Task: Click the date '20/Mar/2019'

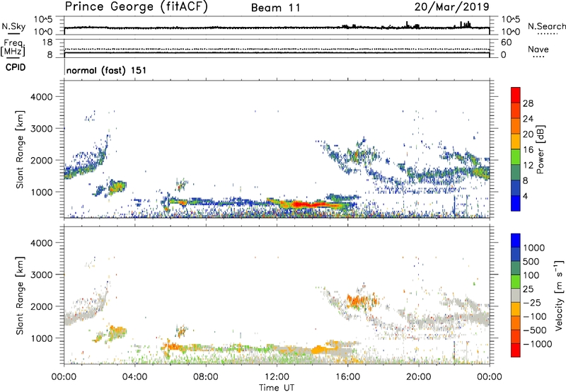Action: pyautogui.click(x=451, y=6)
